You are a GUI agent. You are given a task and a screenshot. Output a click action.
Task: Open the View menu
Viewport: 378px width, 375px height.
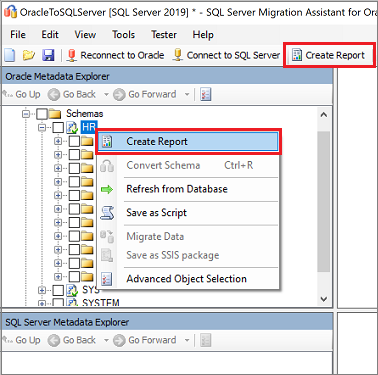click(x=85, y=35)
